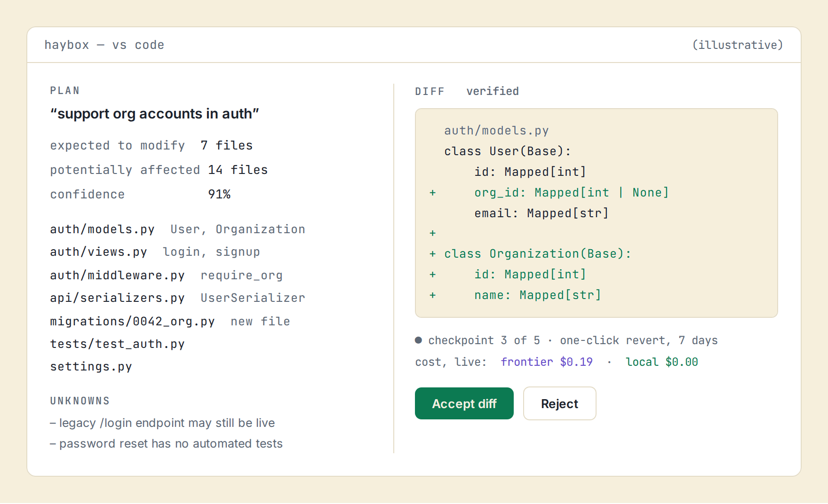The height and width of the screenshot is (504, 828).
Task: Click the class User(Base) code line
Action: [508, 151]
